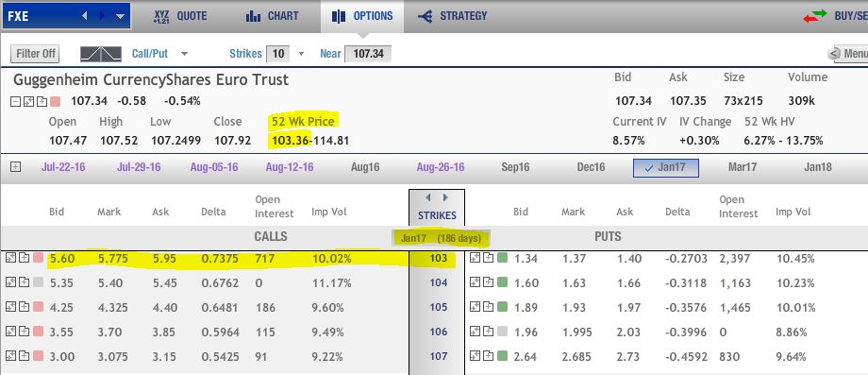This screenshot has width=868, height=375.
Task: Select the Jul-22-16 weekly expiration
Action: tap(63, 167)
